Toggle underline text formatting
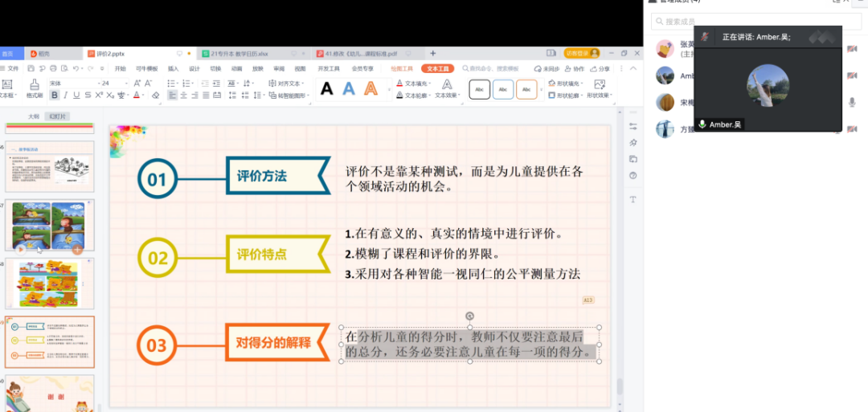This screenshot has width=868, height=412. click(x=76, y=96)
